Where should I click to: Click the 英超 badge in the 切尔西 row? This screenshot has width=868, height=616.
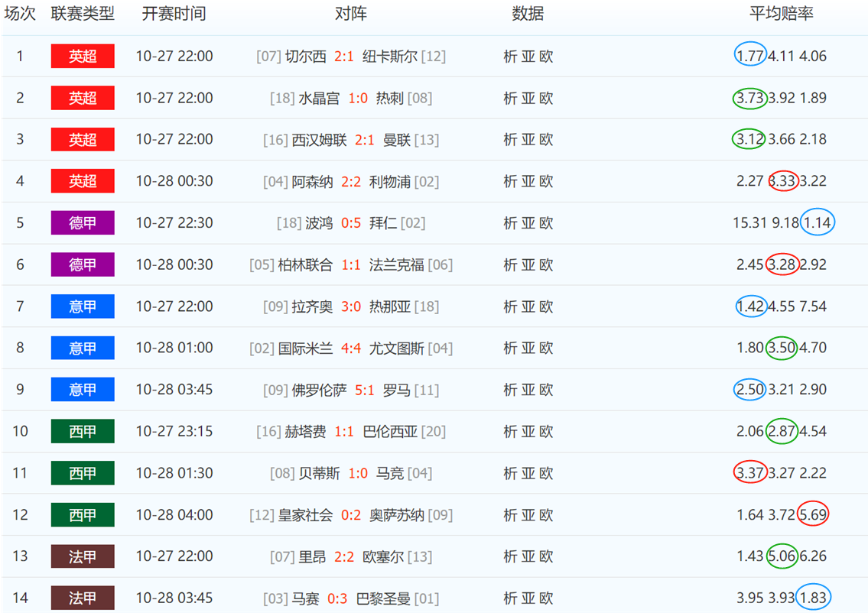click(x=83, y=56)
